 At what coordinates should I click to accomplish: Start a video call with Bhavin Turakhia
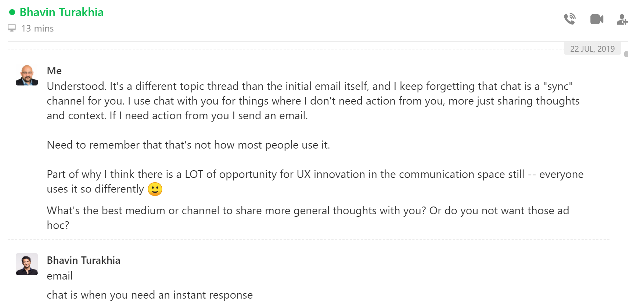pyautogui.click(x=596, y=19)
